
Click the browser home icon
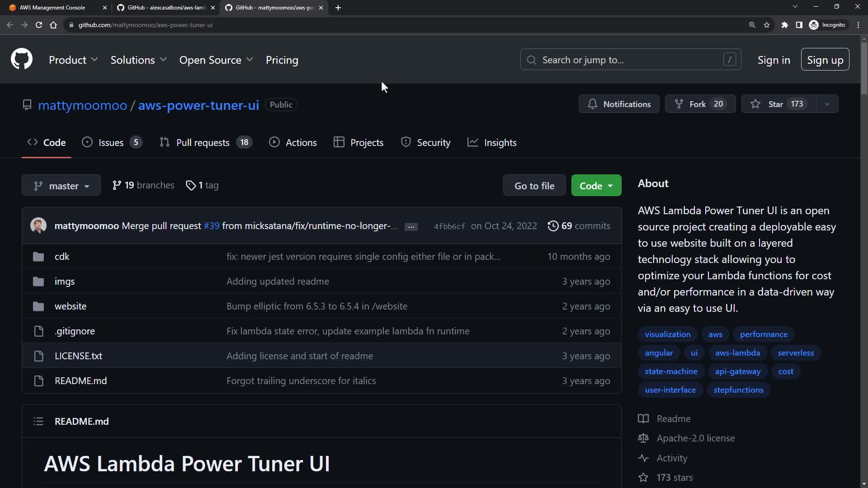[x=53, y=25]
